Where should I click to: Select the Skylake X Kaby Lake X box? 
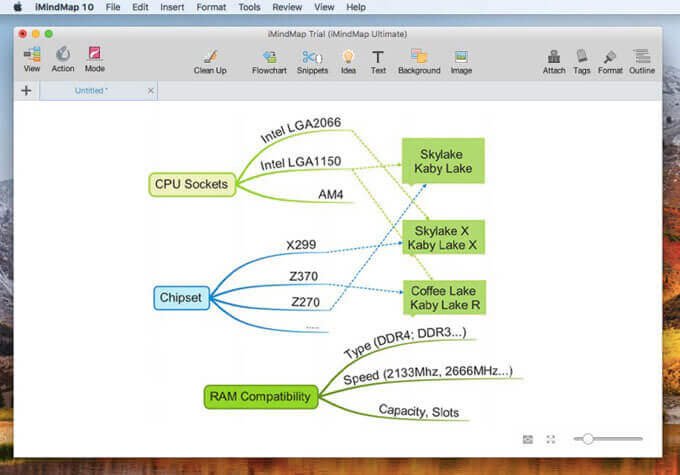tap(443, 237)
